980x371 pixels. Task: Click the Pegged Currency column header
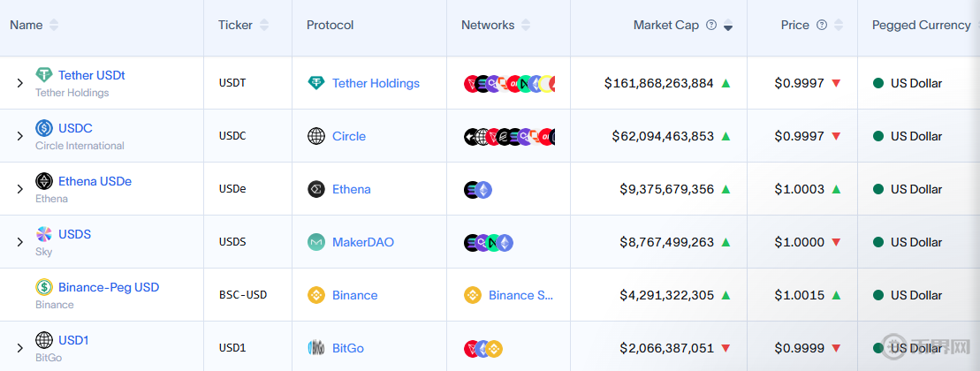tap(921, 26)
